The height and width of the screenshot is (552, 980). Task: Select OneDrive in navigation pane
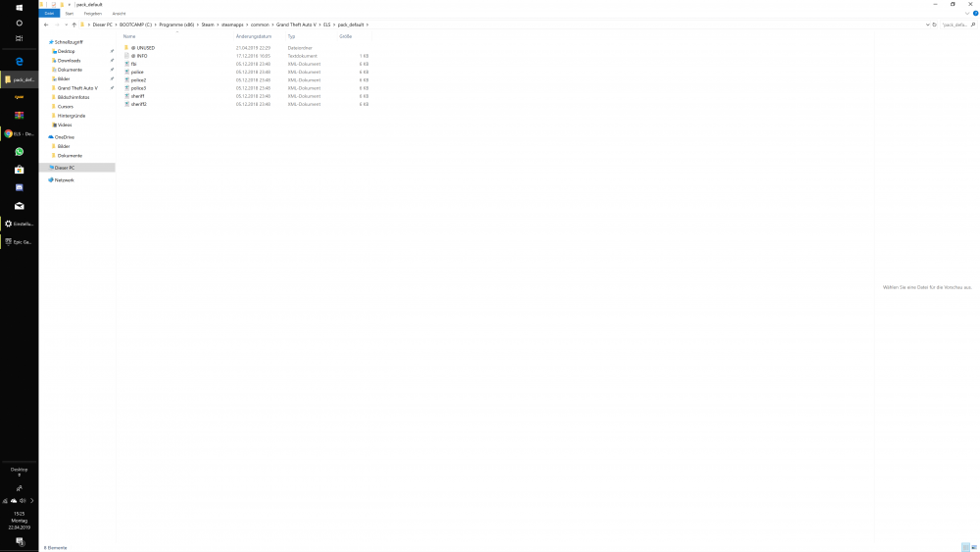click(65, 137)
